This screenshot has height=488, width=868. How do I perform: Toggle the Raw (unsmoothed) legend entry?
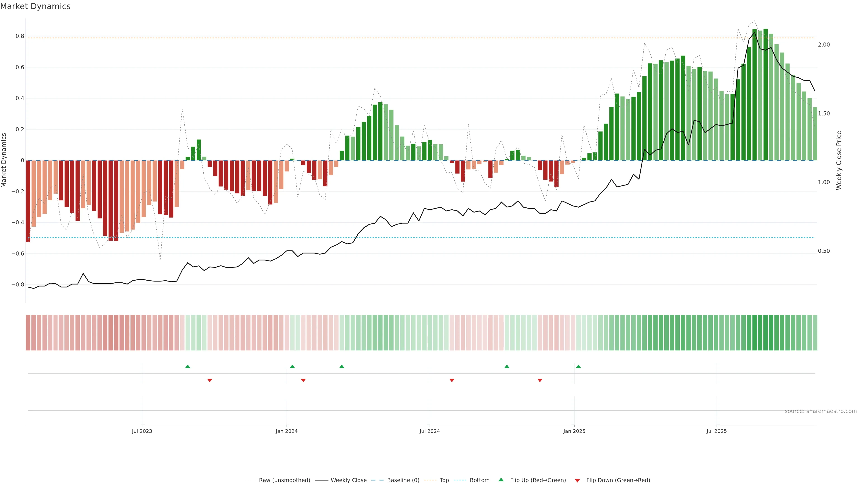(x=284, y=480)
